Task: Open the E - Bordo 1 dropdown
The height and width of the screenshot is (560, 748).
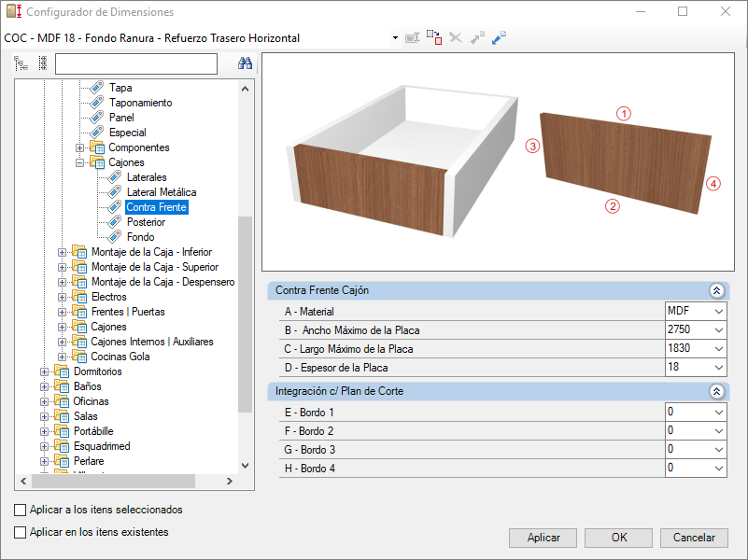Action: tap(718, 413)
